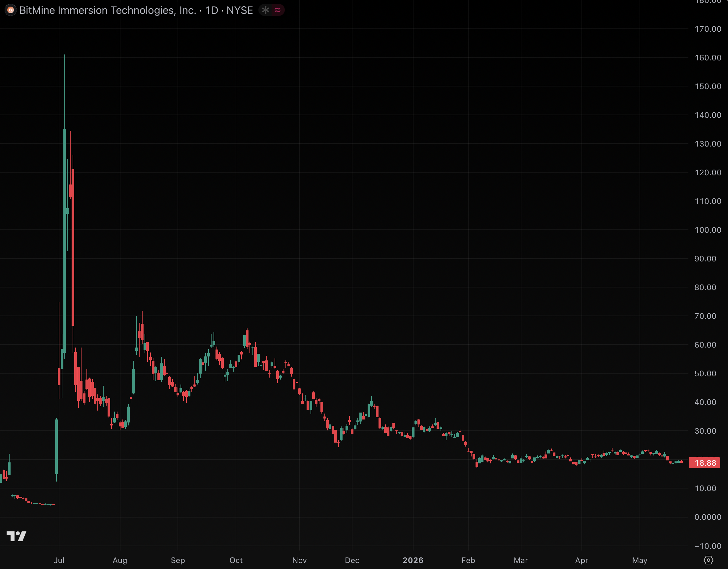Image resolution: width=728 pixels, height=569 pixels.
Task: Click the Aug label on time axis
Action: click(x=120, y=560)
